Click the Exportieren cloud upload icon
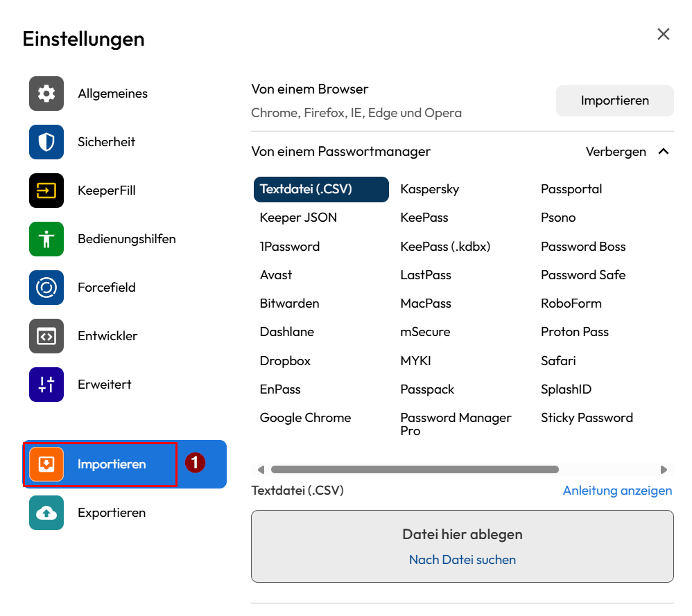Viewport: 692px width, 616px height. click(x=46, y=513)
